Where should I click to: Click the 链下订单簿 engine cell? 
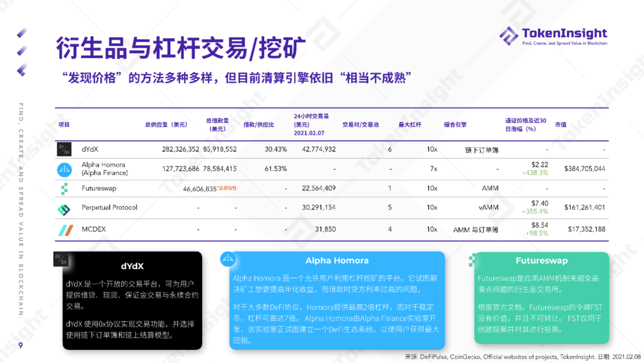(481, 150)
